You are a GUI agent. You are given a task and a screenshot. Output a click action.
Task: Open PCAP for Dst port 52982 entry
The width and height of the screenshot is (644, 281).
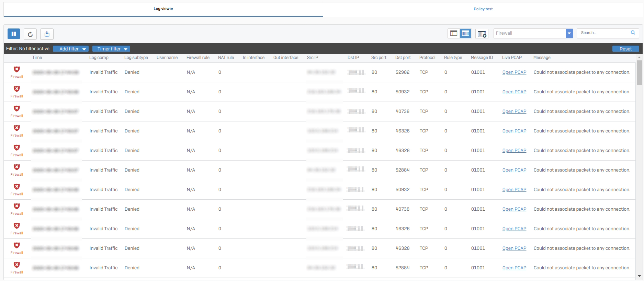[514, 72]
